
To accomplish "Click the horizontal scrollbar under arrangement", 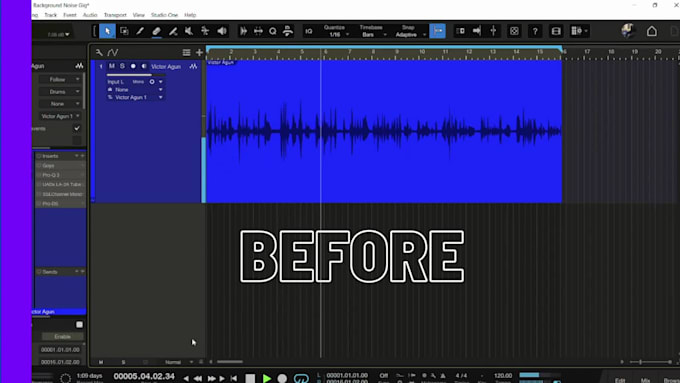I will (x=230, y=362).
